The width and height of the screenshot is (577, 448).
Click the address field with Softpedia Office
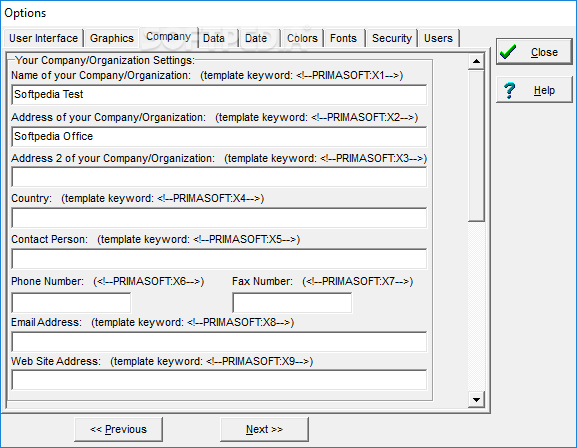click(x=219, y=137)
